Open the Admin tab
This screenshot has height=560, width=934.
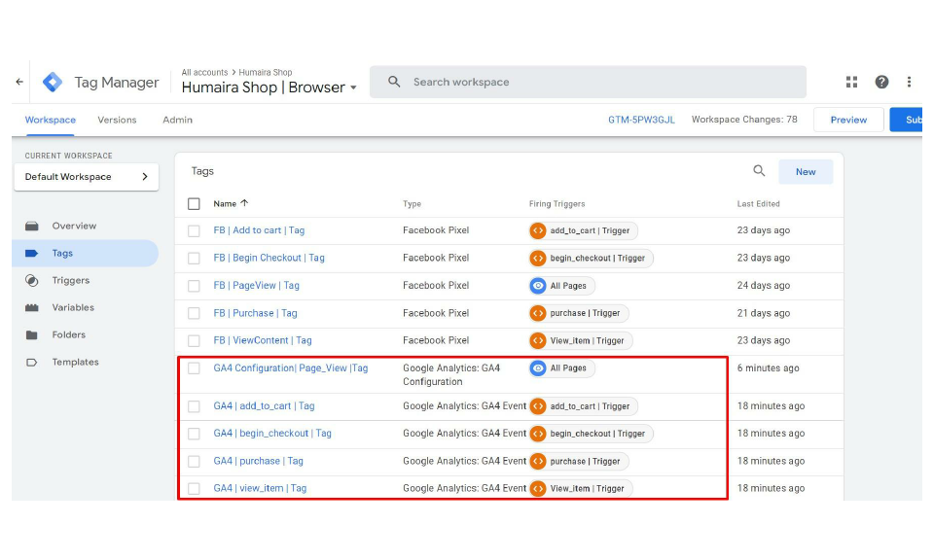click(x=177, y=120)
